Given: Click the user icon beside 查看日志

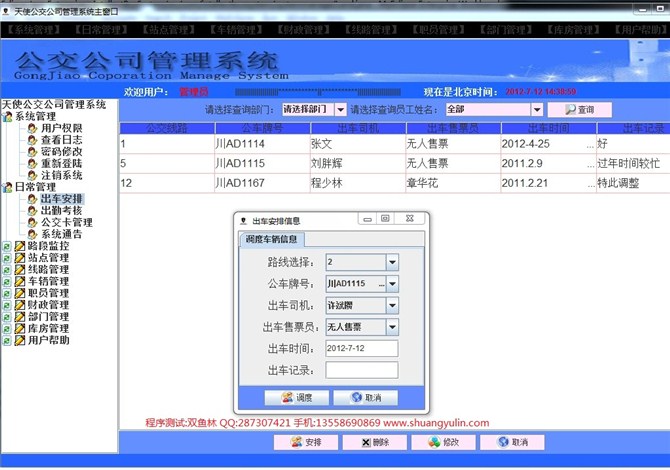Looking at the screenshot, I should click(32, 140).
